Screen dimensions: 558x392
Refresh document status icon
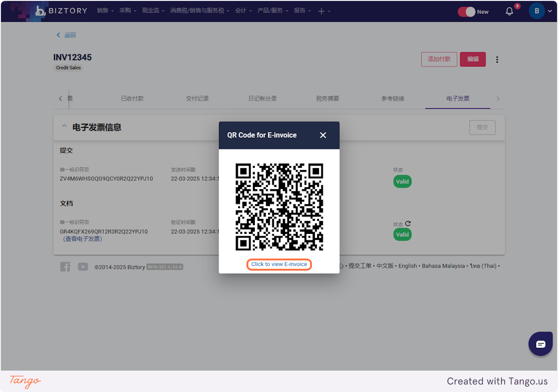(x=408, y=224)
